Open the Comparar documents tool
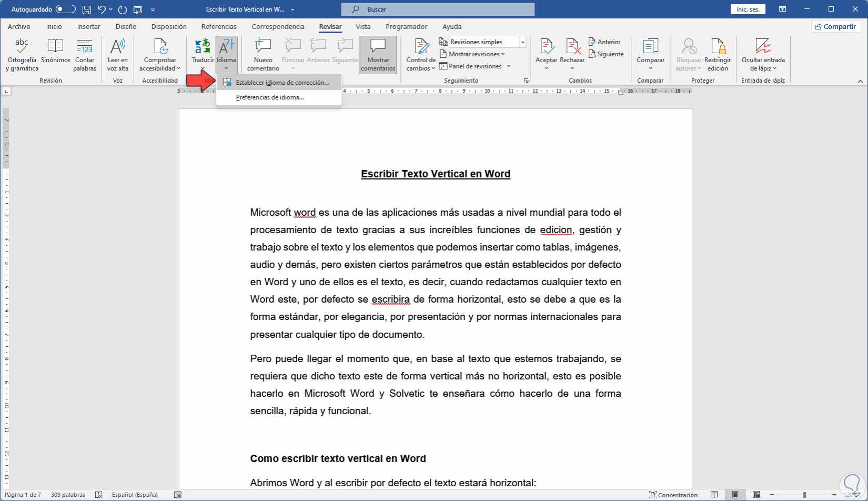The height and width of the screenshot is (501, 868). (x=651, y=51)
